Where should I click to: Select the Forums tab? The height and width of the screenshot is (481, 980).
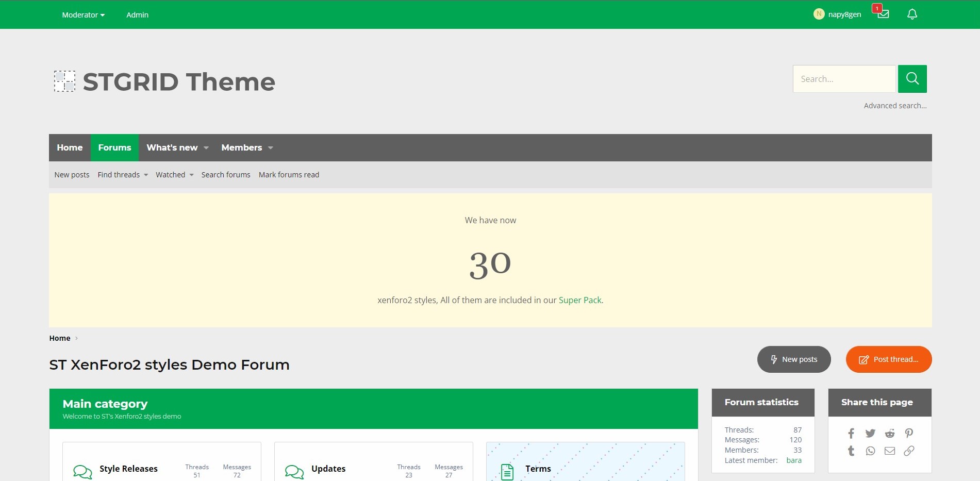[x=114, y=147]
